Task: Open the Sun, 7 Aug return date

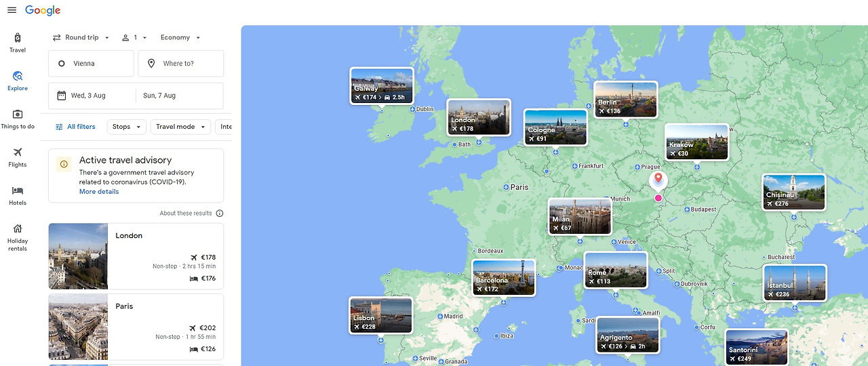Action: pos(180,96)
